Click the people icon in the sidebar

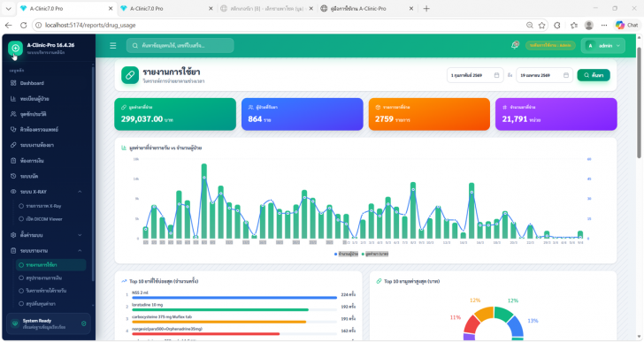[x=13, y=114]
